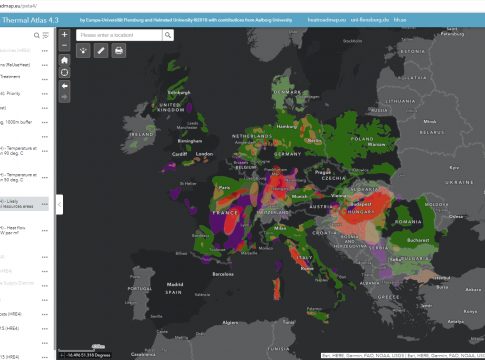Click the location search input field
The width and height of the screenshot is (485, 360).
tap(119, 35)
